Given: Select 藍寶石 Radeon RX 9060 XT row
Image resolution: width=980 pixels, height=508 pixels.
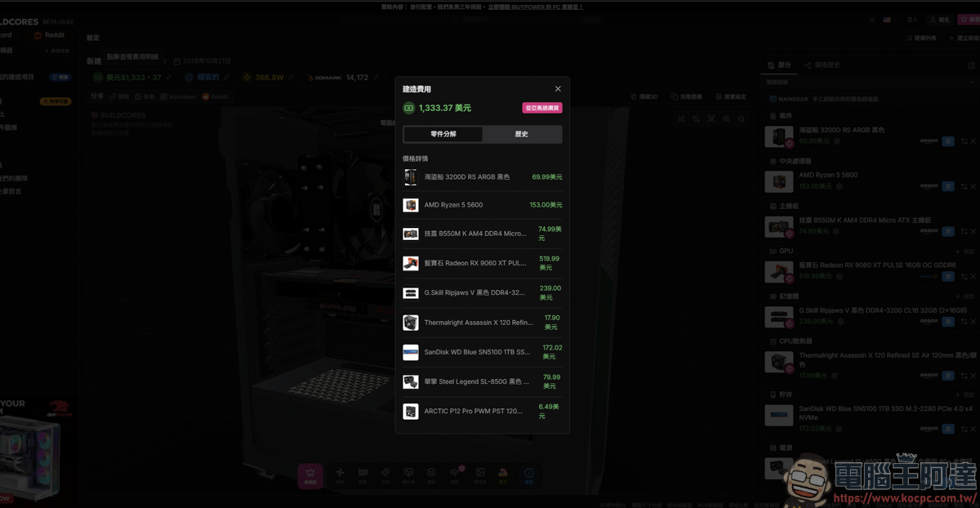Looking at the screenshot, I should tap(483, 263).
